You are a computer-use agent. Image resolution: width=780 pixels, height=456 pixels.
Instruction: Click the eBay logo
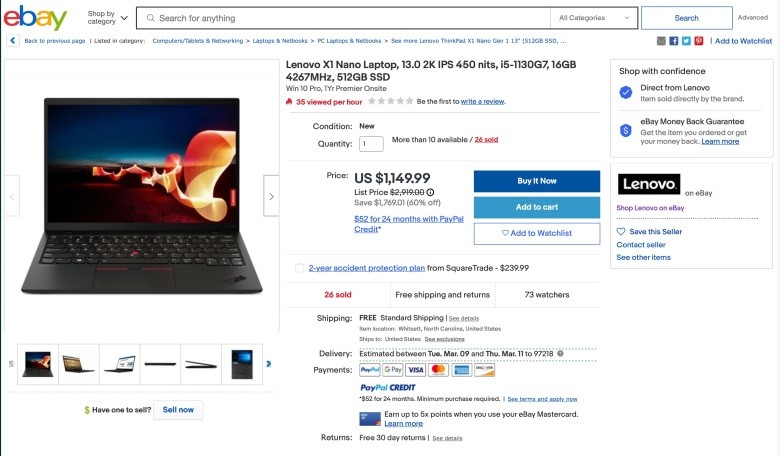tap(35, 18)
